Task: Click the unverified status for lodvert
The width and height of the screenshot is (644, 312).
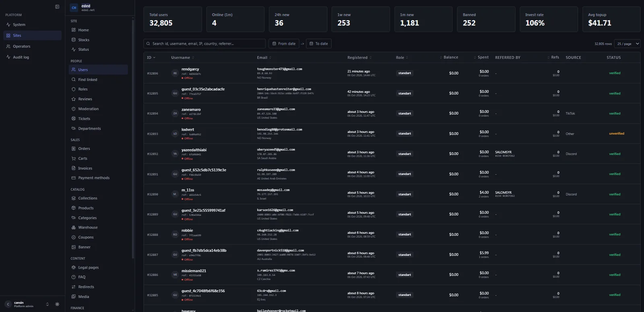Action: (x=616, y=133)
